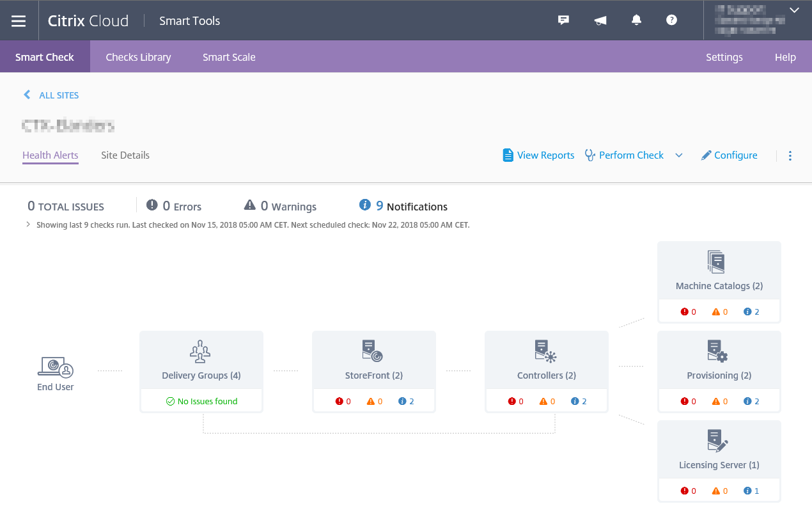Click the chat feedback icon in header

[x=563, y=20]
